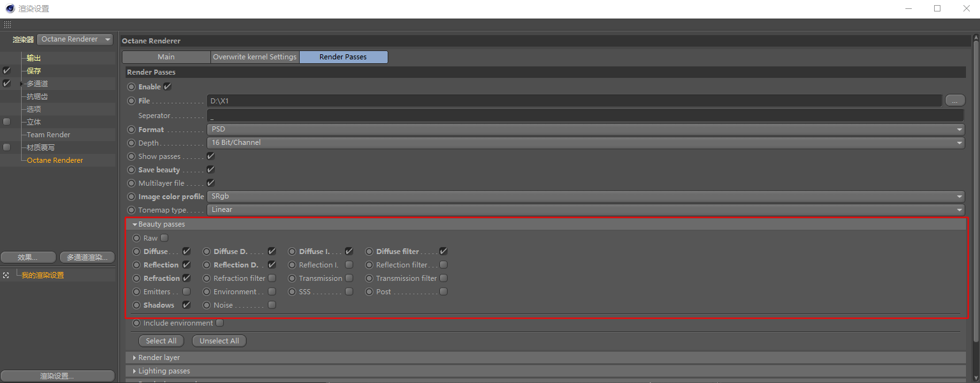The image size is (980, 383).
Task: Click the animation circle beside Raw
Action: 136,238
